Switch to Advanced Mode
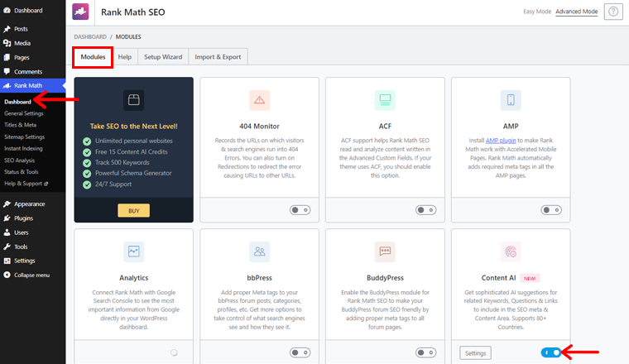The image size is (629, 364). coord(577,12)
